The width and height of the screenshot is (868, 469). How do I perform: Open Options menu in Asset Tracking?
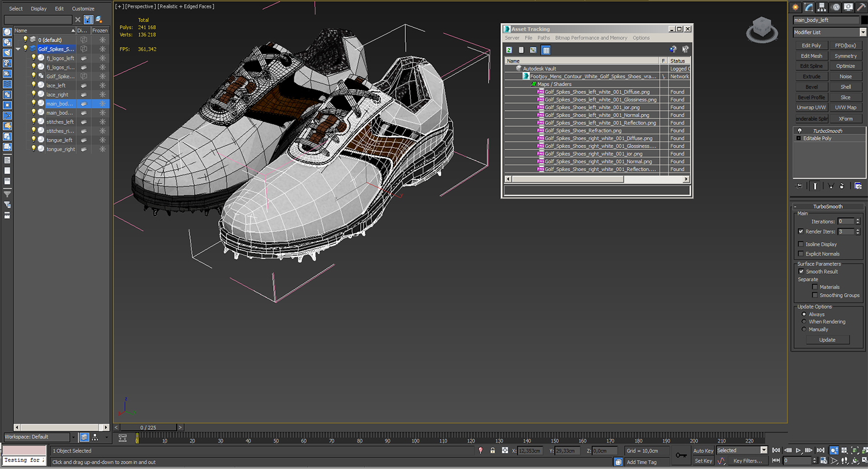pyautogui.click(x=641, y=38)
